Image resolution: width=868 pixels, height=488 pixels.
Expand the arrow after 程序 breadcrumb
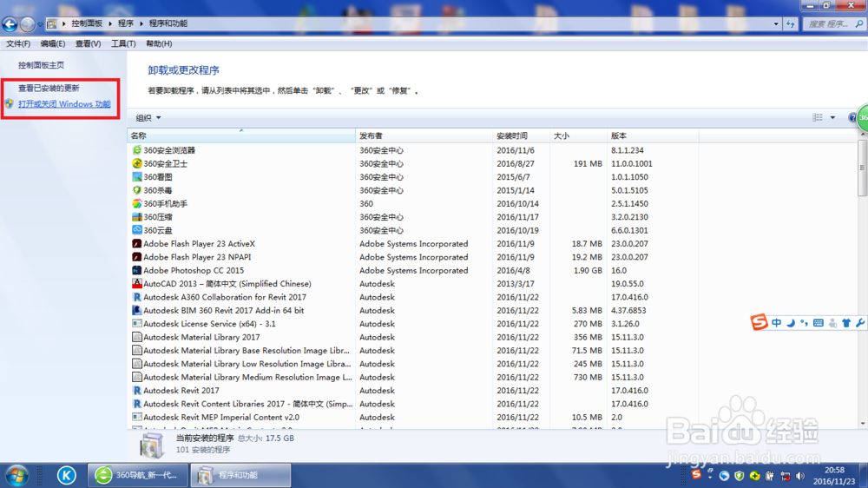point(141,23)
